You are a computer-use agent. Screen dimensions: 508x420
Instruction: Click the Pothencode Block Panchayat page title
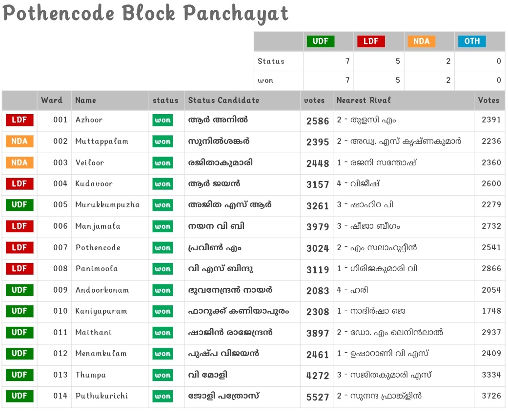point(145,14)
